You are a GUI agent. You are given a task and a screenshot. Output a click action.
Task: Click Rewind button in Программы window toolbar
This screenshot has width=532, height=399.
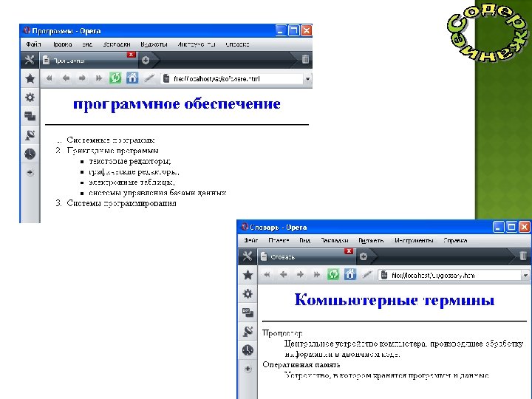[50, 78]
